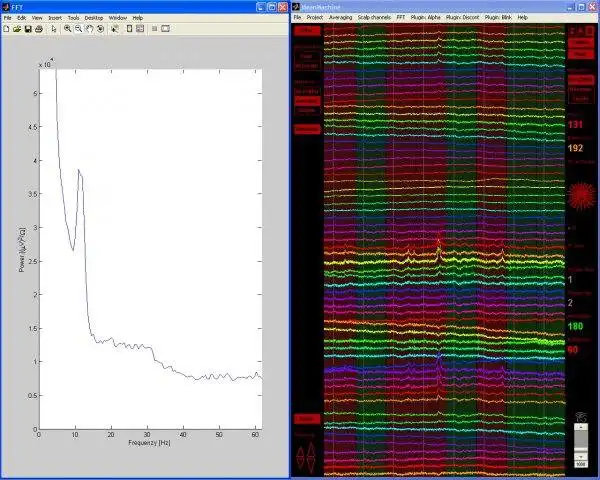Select the Edit Plot arrow tool
Viewport: 600px width, 480px height.
(54, 29)
